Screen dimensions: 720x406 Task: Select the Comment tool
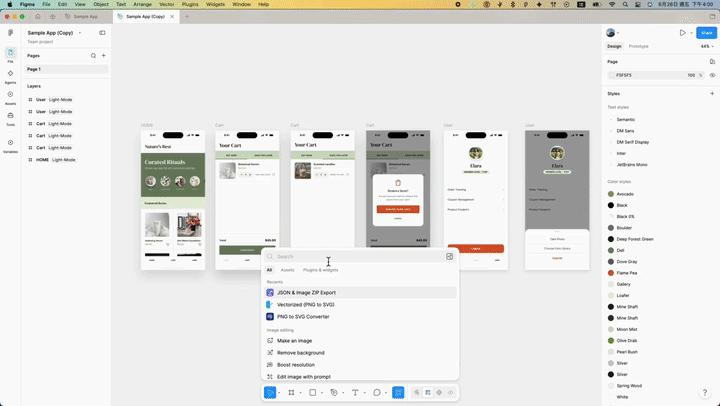coord(377,393)
